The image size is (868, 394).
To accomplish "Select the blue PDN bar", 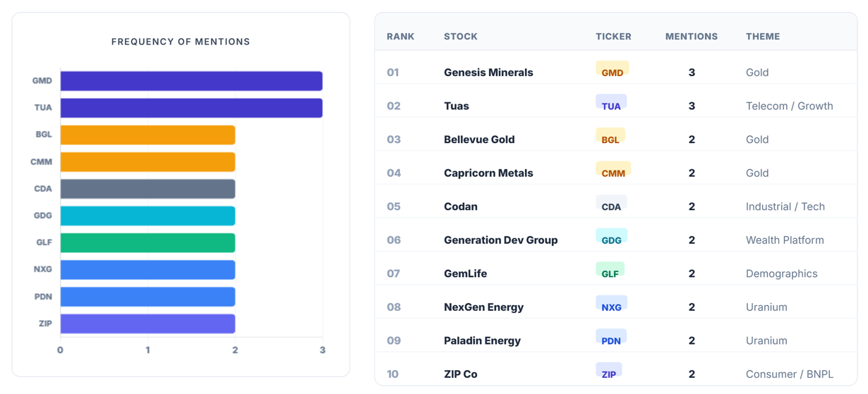I will [147, 297].
